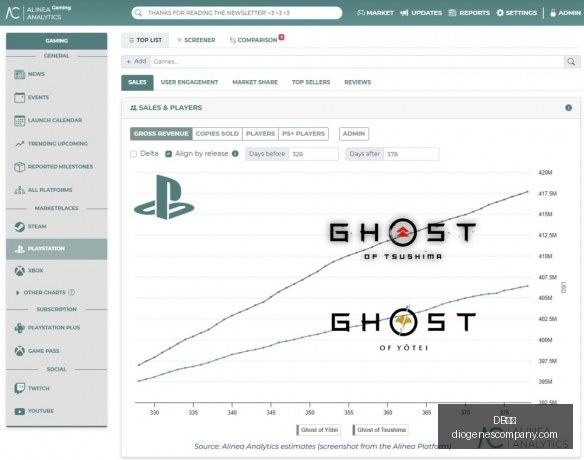Open the Events calendar icon
The height and width of the screenshot is (460, 584).
click(19, 98)
